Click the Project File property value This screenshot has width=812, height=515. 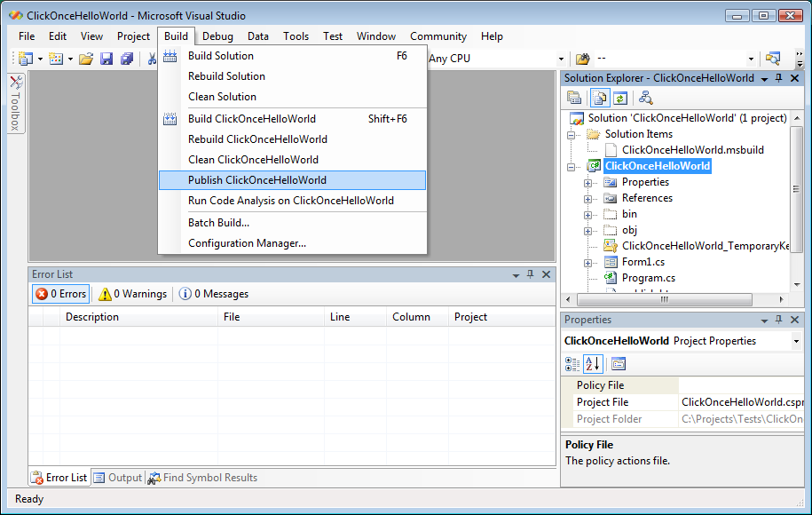pos(742,402)
